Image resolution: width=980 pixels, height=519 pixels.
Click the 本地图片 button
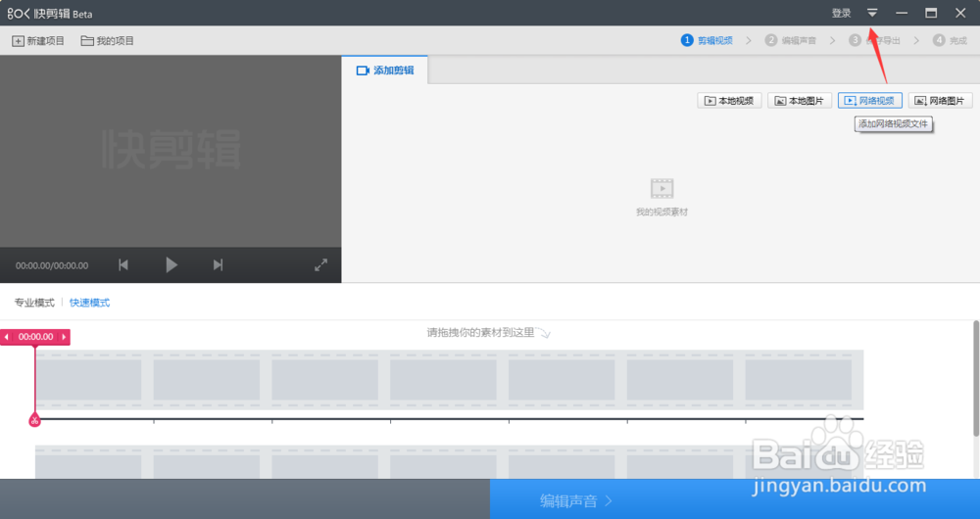tap(800, 101)
